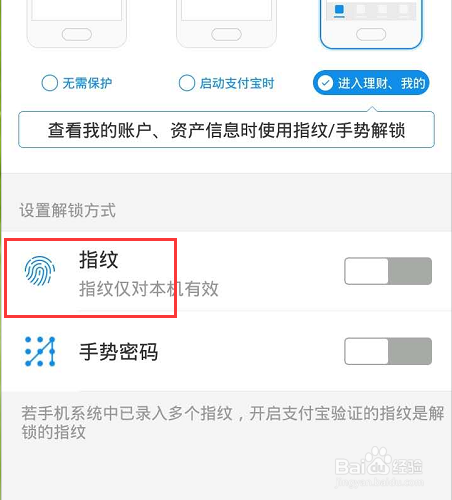The height and width of the screenshot is (500, 452).
Task: Click the gesture password pattern icon
Action: [40, 351]
